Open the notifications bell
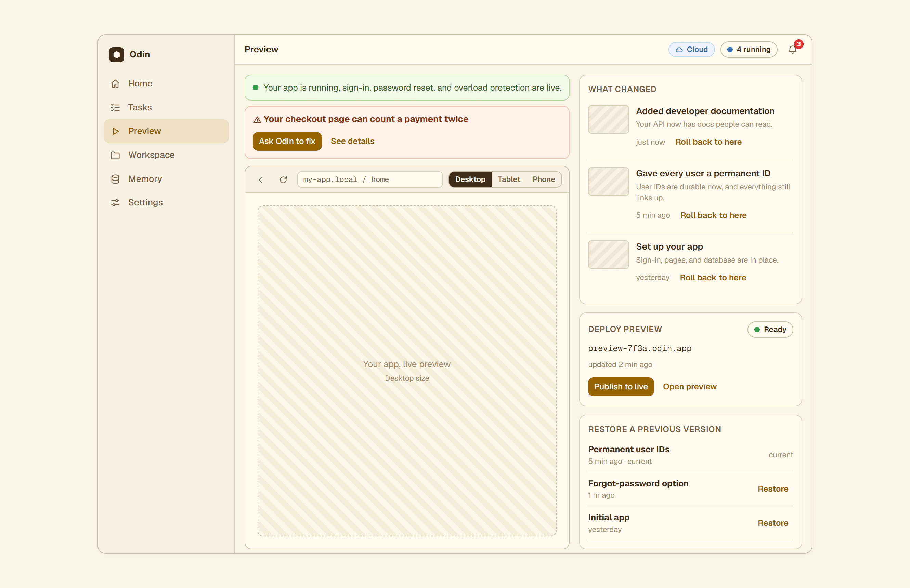This screenshot has width=910, height=588. tap(792, 49)
